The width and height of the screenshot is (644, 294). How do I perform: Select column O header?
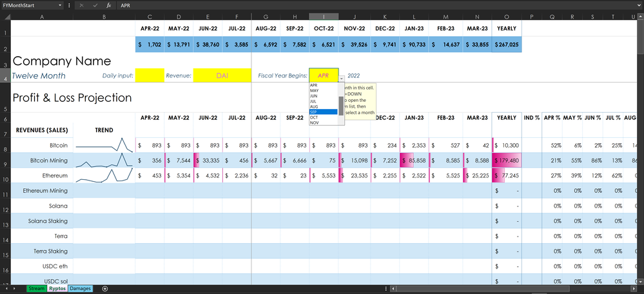[507, 17]
